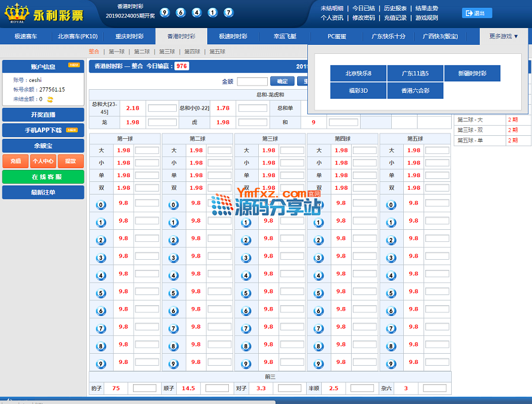This screenshot has width=532, height=404.
Task: Click the orange 充值 recharge button
Action: click(x=16, y=161)
